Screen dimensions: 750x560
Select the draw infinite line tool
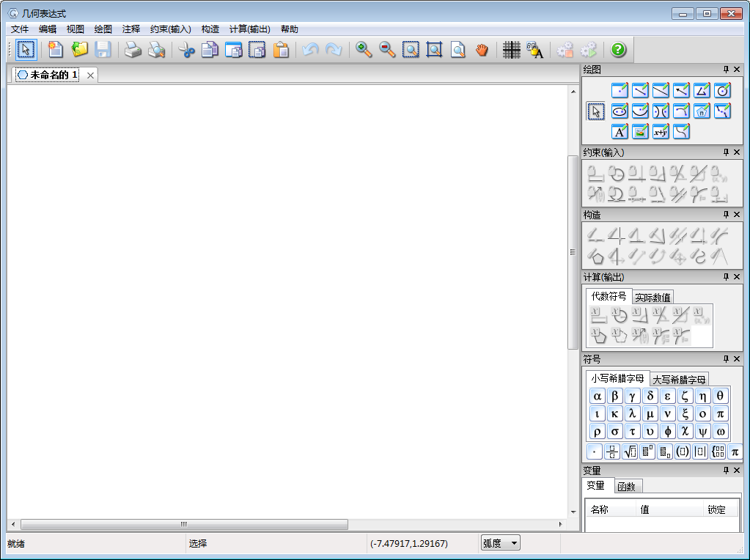click(661, 90)
